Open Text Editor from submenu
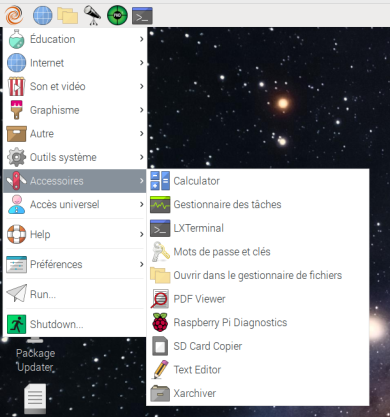 pos(258,369)
